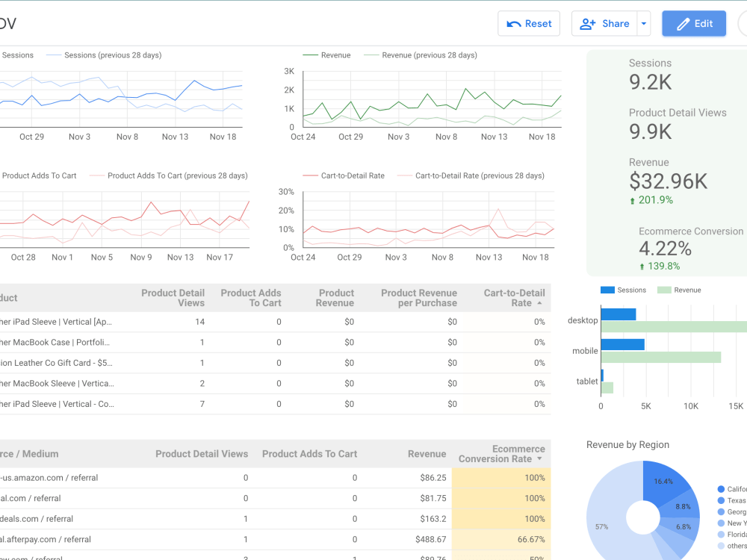Image resolution: width=747 pixels, height=560 pixels.
Task: Click Product Revenue per Purchase header
Action: tap(419, 298)
